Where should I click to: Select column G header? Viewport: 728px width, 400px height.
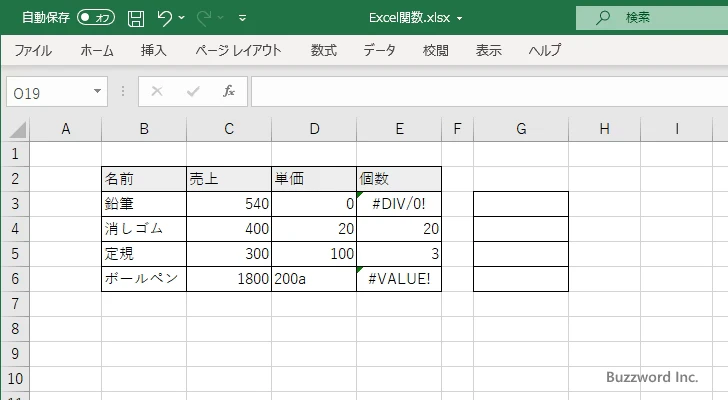[521, 129]
